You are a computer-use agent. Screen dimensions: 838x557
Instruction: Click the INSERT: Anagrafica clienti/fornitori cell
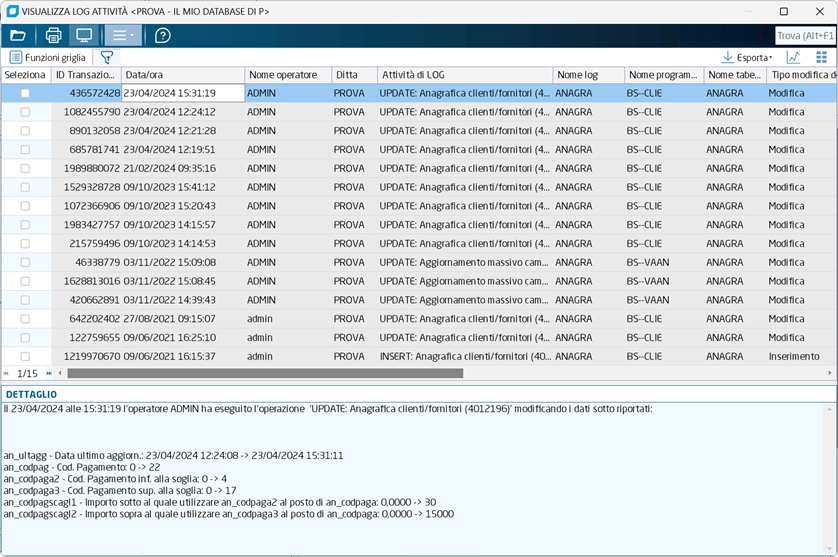[465, 357]
